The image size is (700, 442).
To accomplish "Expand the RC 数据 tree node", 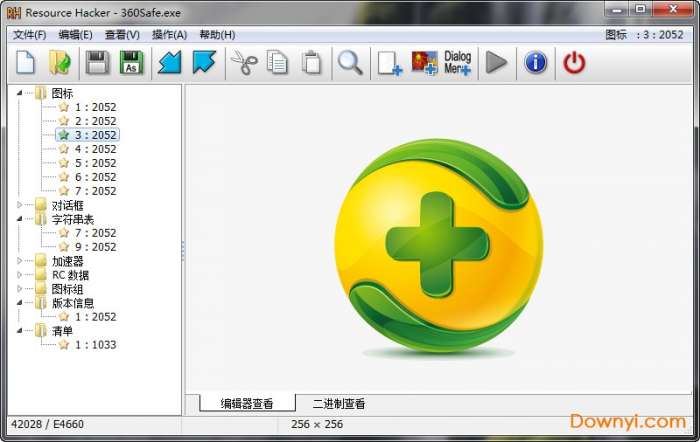I will (20, 275).
